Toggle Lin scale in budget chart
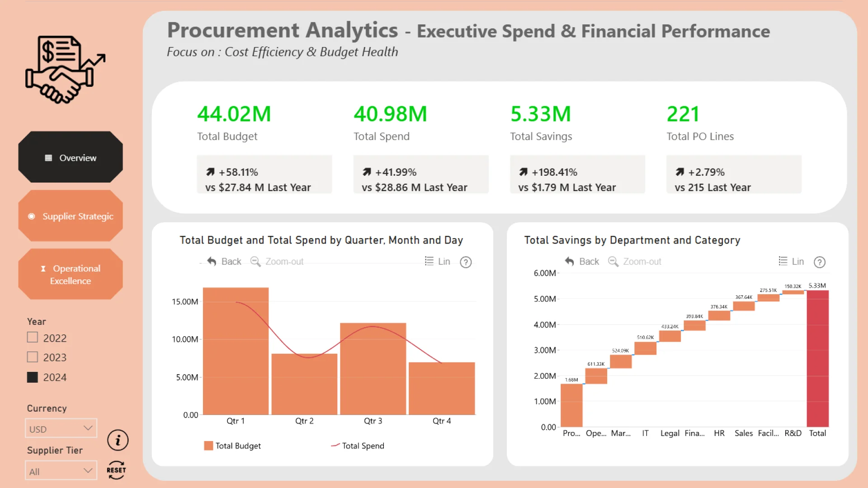The width and height of the screenshot is (868, 488). (438, 262)
